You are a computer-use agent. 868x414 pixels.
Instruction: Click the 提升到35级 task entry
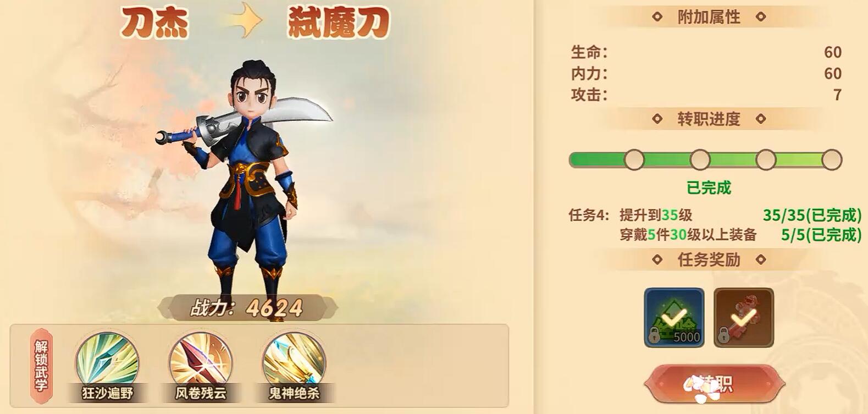[656, 215]
